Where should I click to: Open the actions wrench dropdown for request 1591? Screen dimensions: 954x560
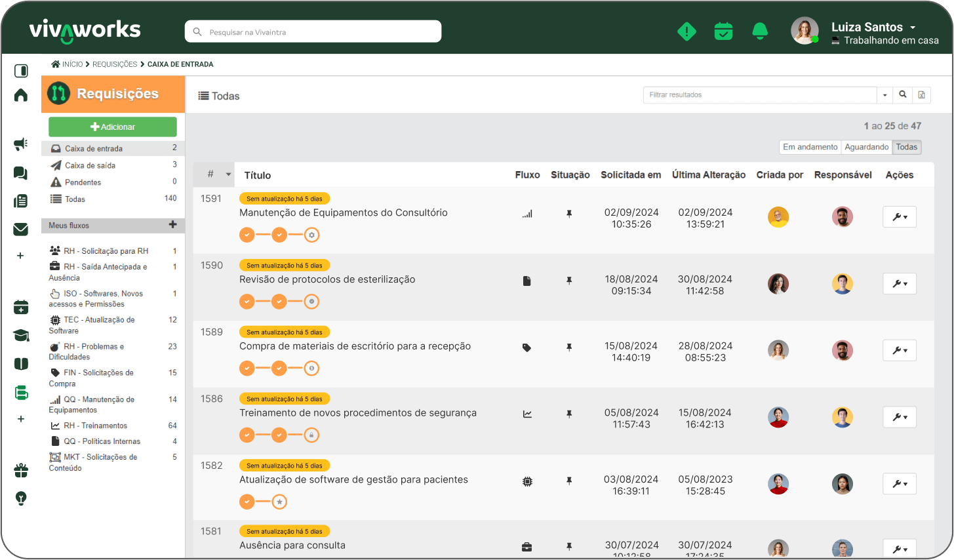pos(899,217)
